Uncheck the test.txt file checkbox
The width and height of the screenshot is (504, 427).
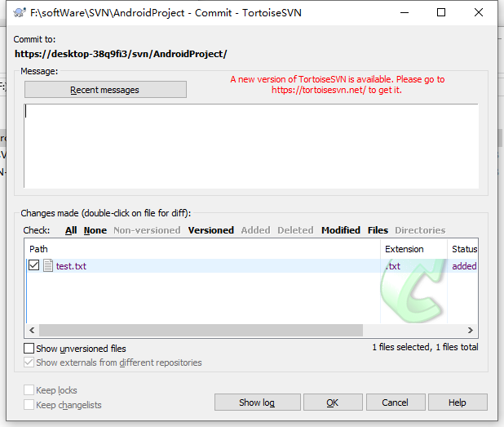point(33,265)
